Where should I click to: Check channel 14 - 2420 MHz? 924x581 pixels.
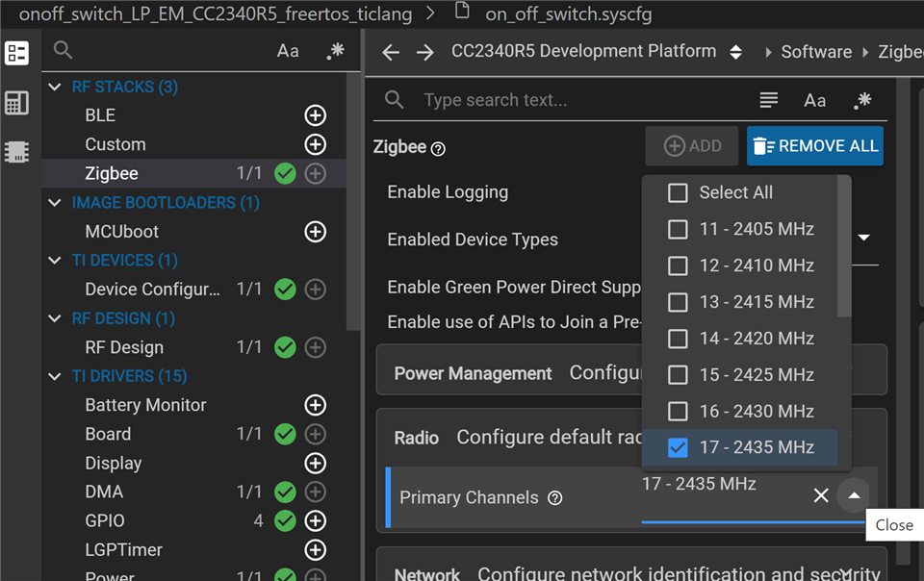678,339
